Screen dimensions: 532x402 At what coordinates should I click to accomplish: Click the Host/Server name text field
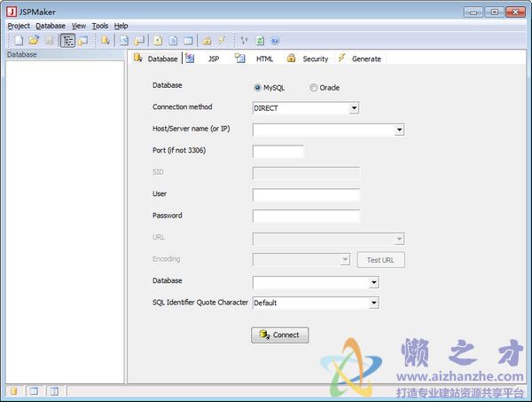[324, 130]
